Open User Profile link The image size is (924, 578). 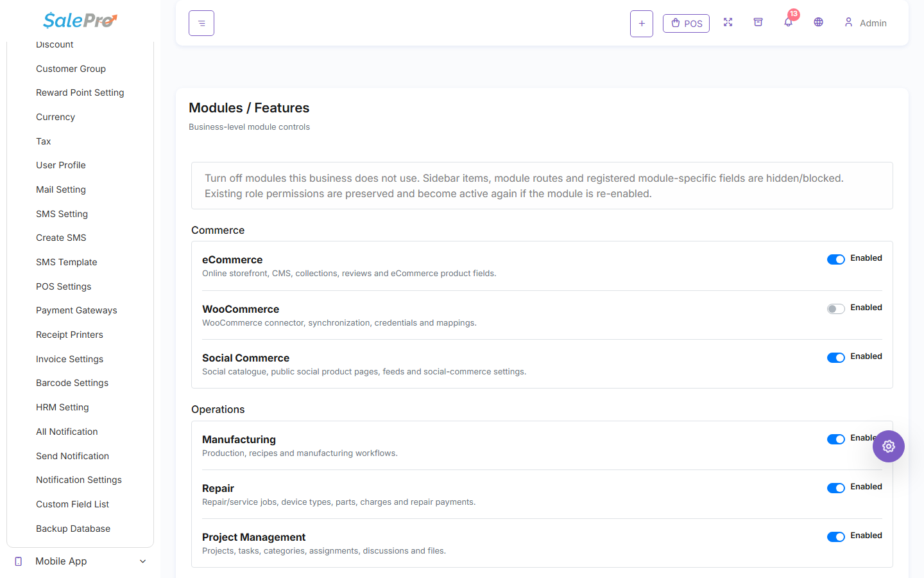(61, 165)
